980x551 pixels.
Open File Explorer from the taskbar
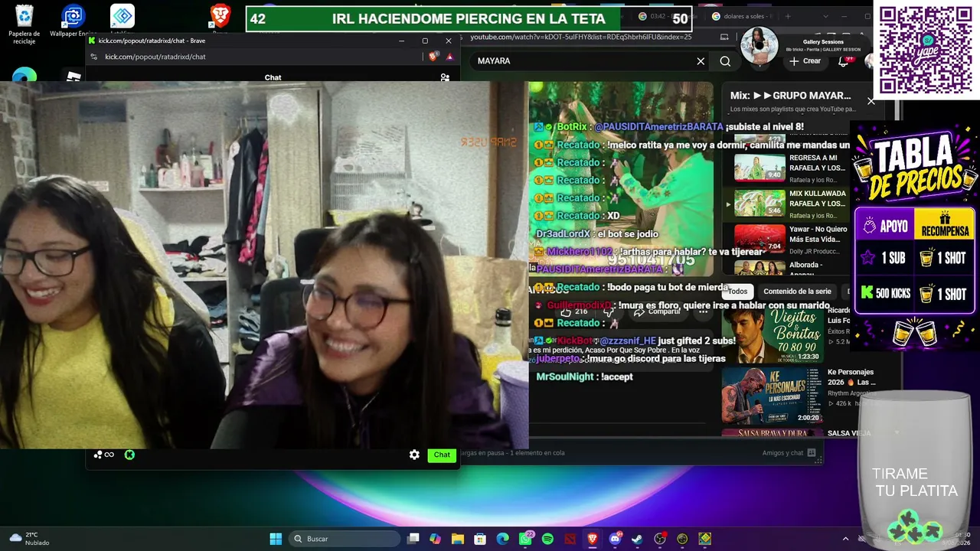click(x=458, y=539)
